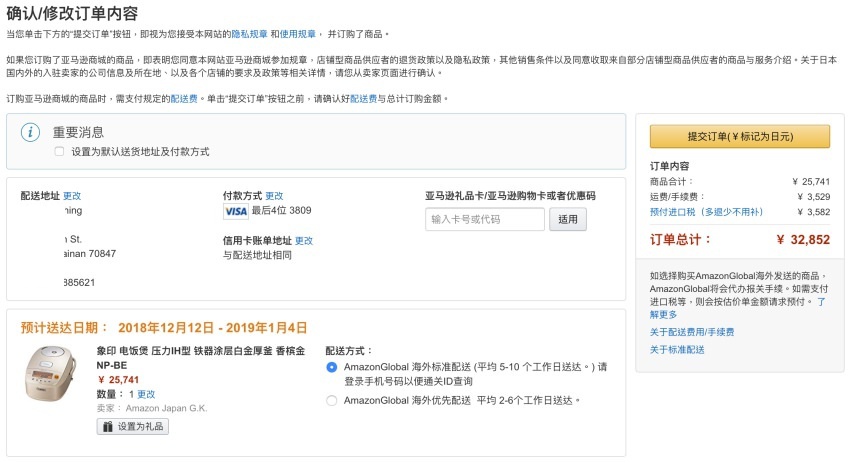850x463 pixels.
Task: Click 更改 next to 付款方式
Action: tap(274, 196)
